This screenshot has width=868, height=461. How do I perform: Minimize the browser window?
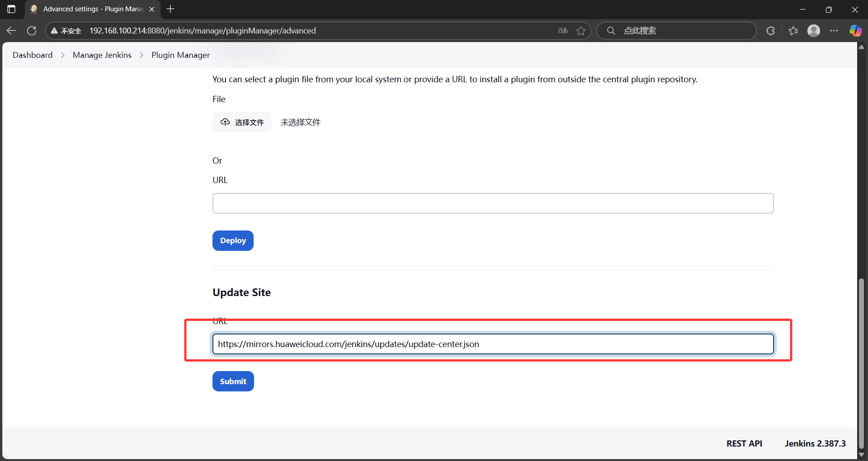[803, 9]
